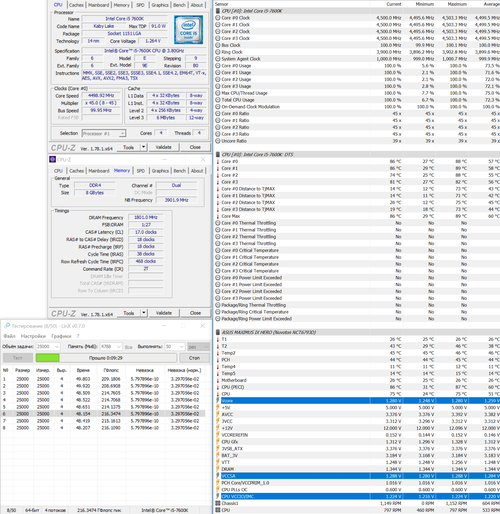The image size is (500, 514).
Task: Click the voltage icon beside CPU VCCIO/IMC
Action: pyautogui.click(x=218, y=497)
